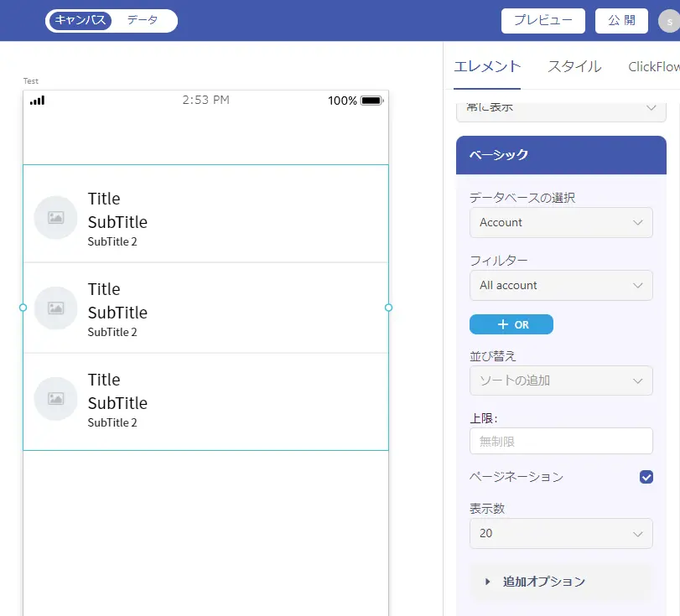The image size is (680, 616).
Task: Open the ソートの追加 sort dropdown
Action: pos(561,380)
